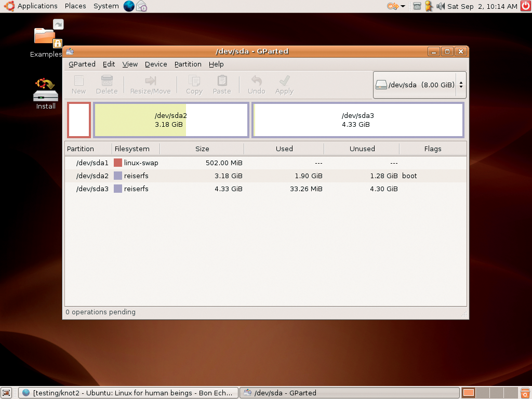Click the network monitor tray icon
Screen dimensions: 532x399
[x=417, y=6]
